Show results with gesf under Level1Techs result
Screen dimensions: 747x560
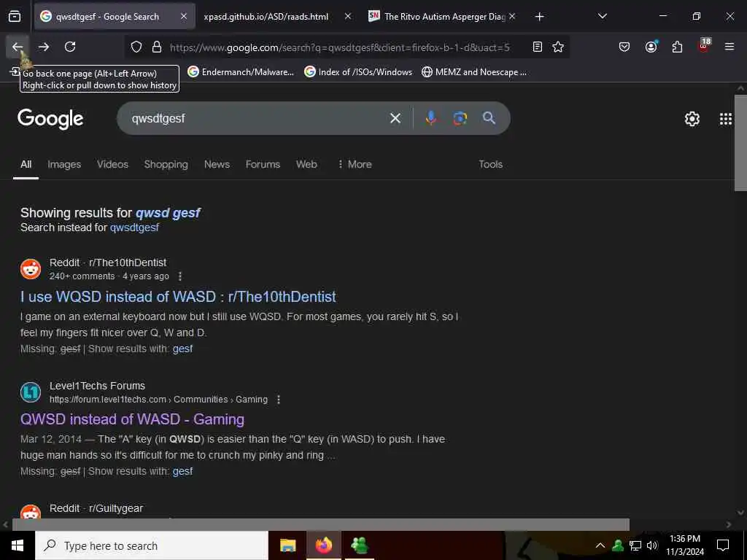[x=182, y=471]
